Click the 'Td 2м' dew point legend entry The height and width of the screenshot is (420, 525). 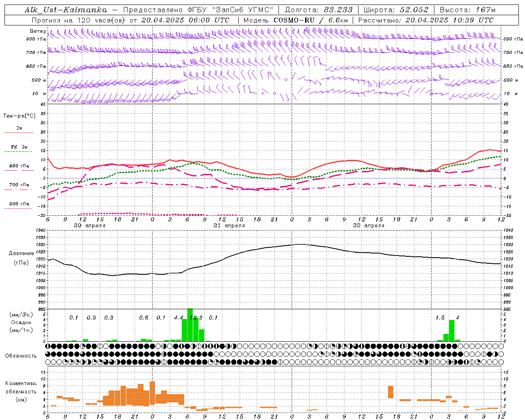19,147
